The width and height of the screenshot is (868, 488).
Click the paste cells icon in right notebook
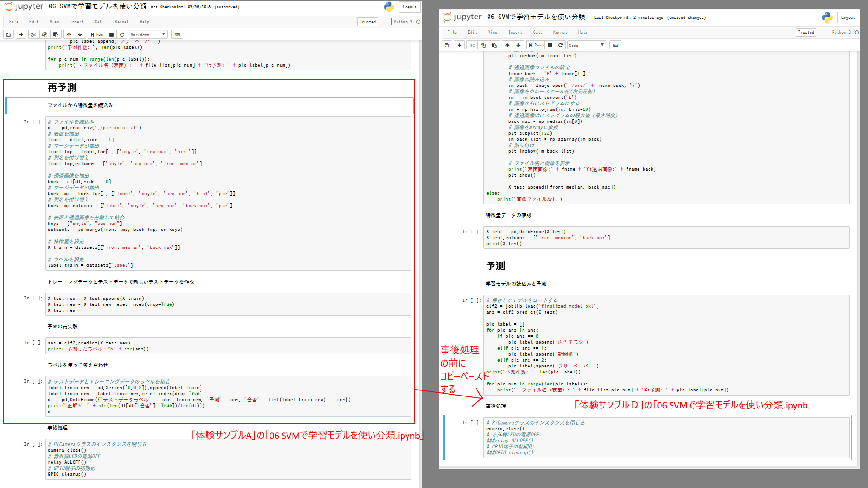tap(494, 45)
